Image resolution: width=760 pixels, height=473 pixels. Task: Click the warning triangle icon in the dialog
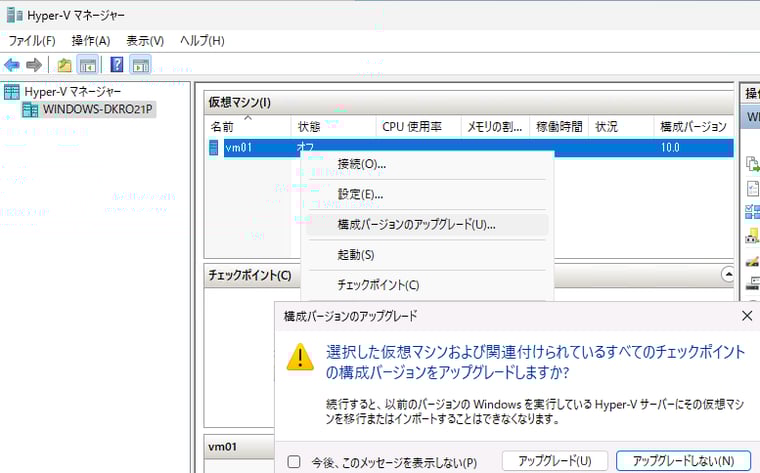point(300,357)
